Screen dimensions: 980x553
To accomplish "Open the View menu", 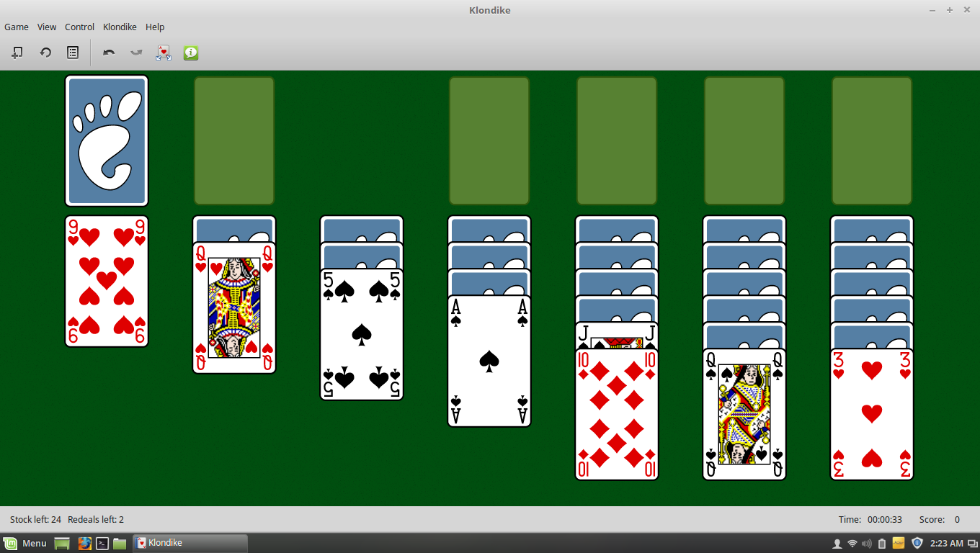I will pos(47,27).
